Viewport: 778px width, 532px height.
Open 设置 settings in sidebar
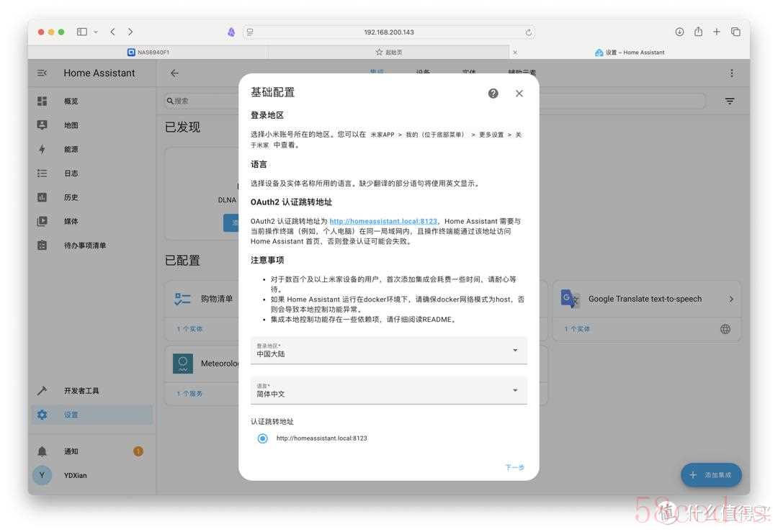pyautogui.click(x=91, y=415)
